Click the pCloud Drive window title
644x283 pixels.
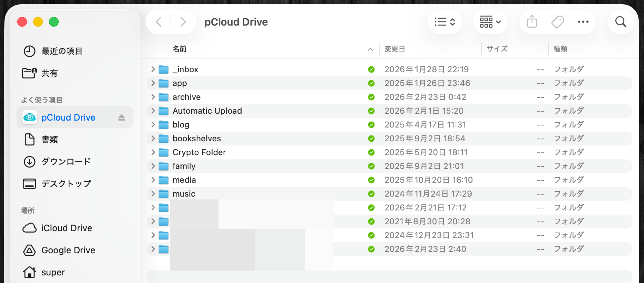point(236,22)
